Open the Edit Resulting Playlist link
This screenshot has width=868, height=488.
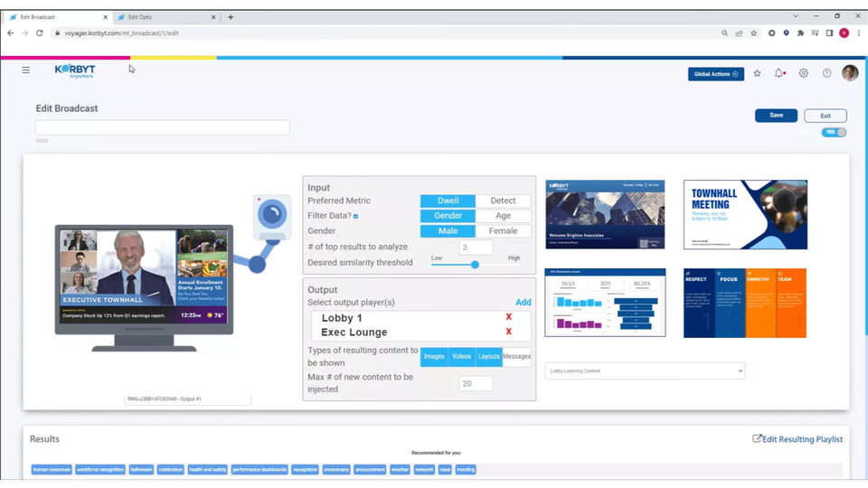(x=797, y=439)
